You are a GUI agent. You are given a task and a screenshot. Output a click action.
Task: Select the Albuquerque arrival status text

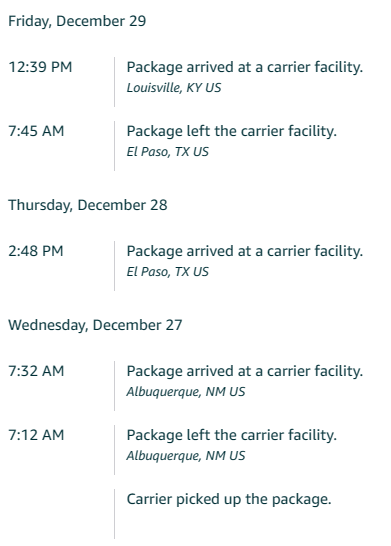click(x=244, y=372)
